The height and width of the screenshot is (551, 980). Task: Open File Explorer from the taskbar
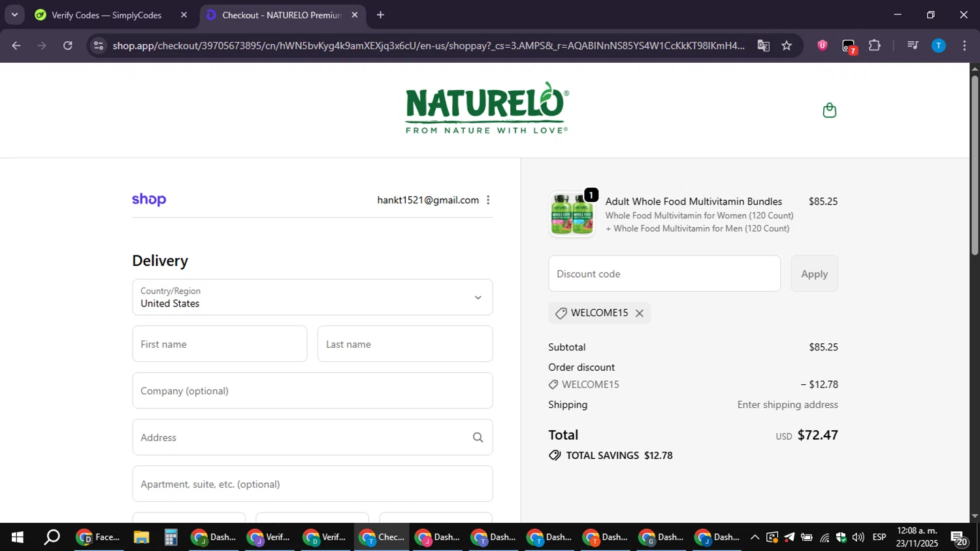point(141,537)
